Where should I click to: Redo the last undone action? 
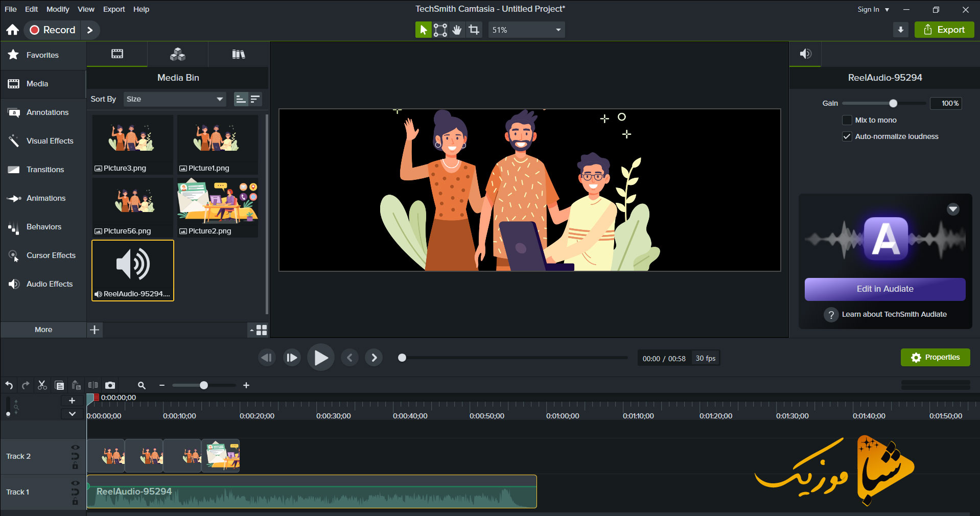click(26, 385)
